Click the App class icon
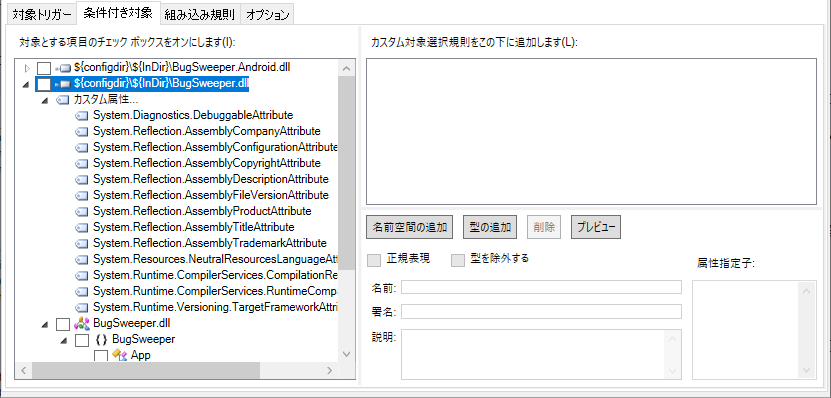Viewport: 831px width, 398px height. (x=119, y=355)
